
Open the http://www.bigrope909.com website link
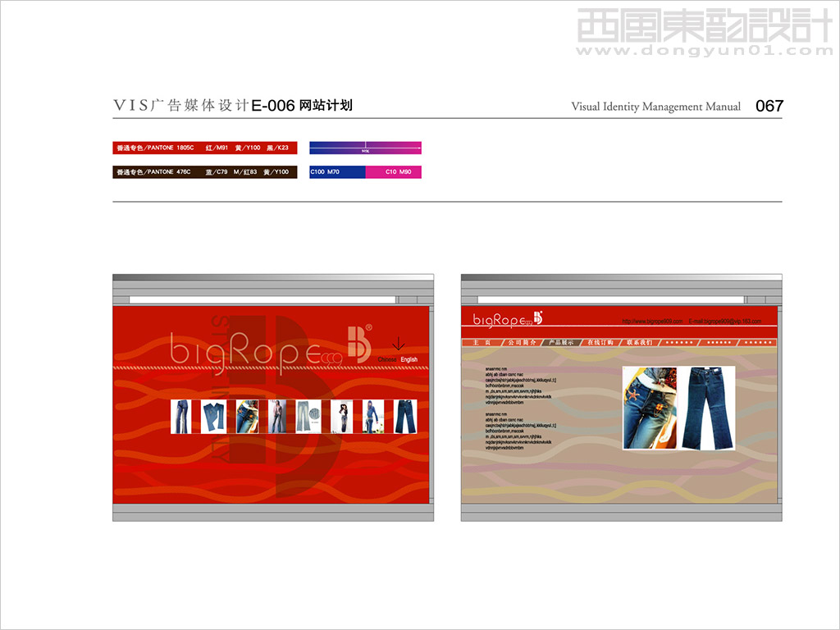tap(652, 322)
